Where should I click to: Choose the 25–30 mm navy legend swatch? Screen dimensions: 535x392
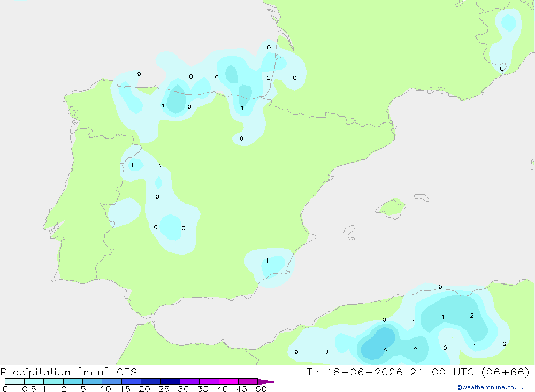click(170, 381)
